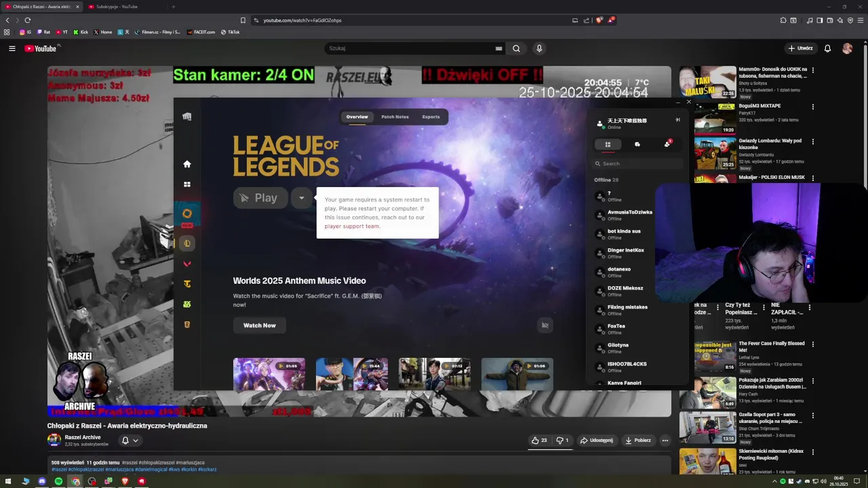Open the three-dot more actions menu next to Pobierz
Viewport: 868px width, 488px height.
click(x=665, y=441)
